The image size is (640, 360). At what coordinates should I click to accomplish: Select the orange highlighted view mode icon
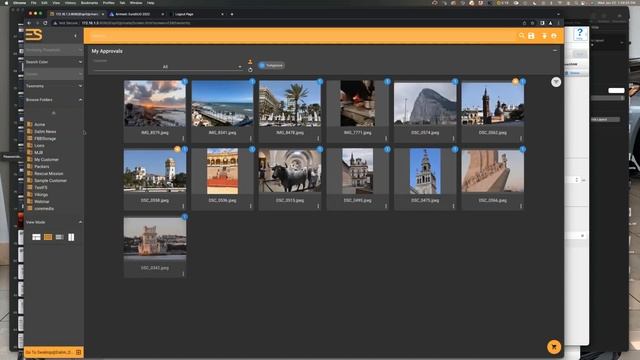(48, 237)
